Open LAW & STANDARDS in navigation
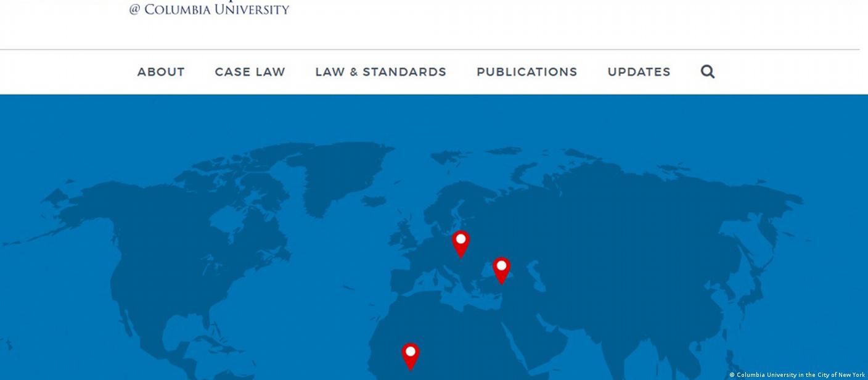This screenshot has width=868, height=380. tap(380, 72)
